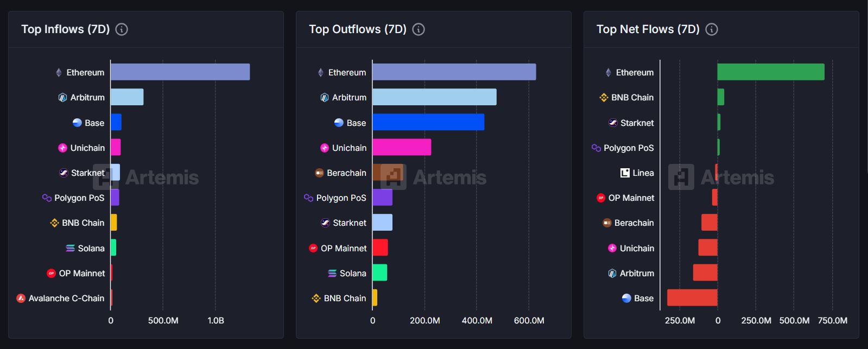
Task: Select the Ethereum bar in Top Inflows chart
Action: coord(180,72)
